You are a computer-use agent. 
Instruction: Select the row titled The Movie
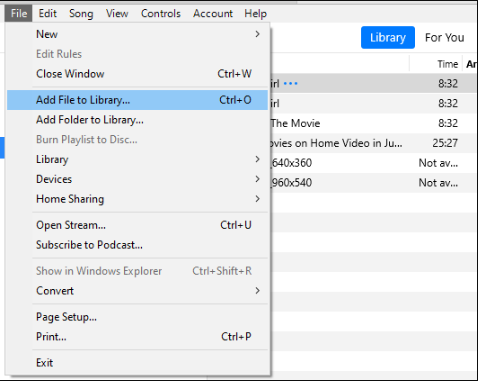click(373, 123)
